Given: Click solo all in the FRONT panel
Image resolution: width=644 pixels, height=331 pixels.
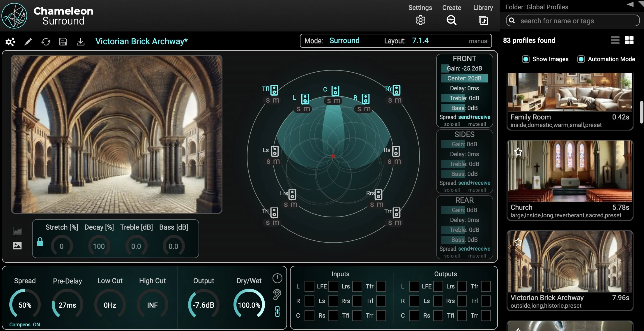Looking at the screenshot, I should [452, 124].
